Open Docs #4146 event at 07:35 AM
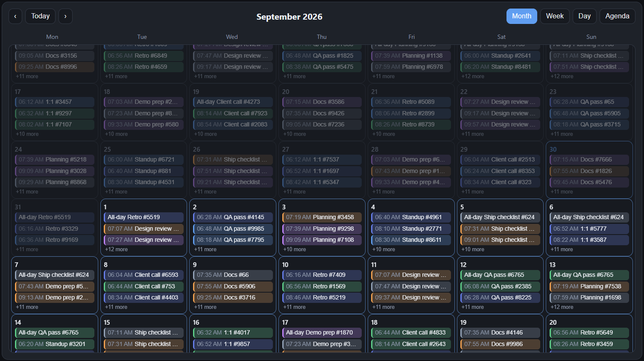The width and height of the screenshot is (644, 361). [500, 332]
